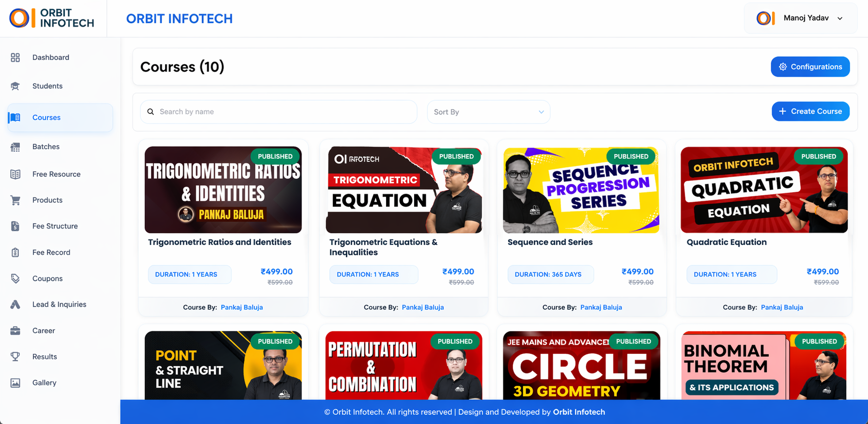Screen dimensions: 868x424
Task: Open the Sequence Progression Series course thumbnail
Action: point(581,190)
